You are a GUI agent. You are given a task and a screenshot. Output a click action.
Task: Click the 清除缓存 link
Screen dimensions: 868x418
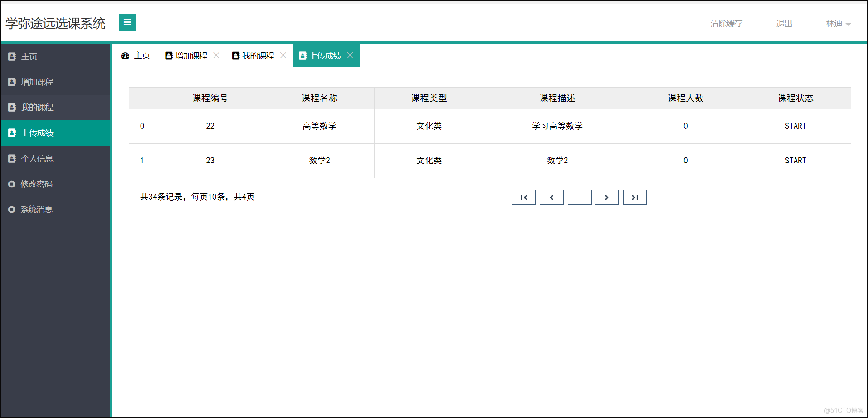coord(726,24)
